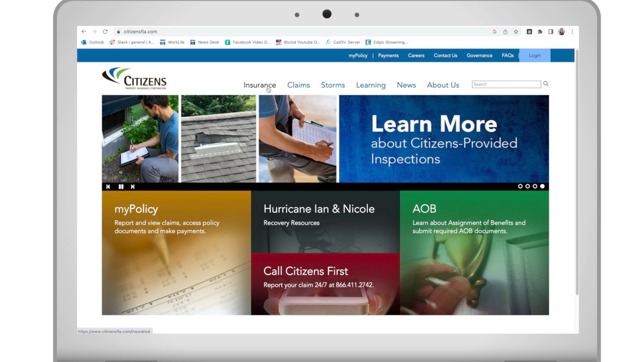644x362 pixels.
Task: Open the Claims navigation menu
Action: (x=298, y=85)
